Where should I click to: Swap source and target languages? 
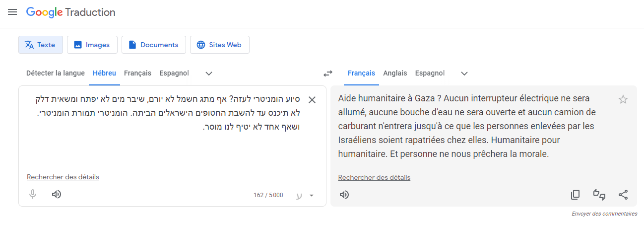click(328, 74)
